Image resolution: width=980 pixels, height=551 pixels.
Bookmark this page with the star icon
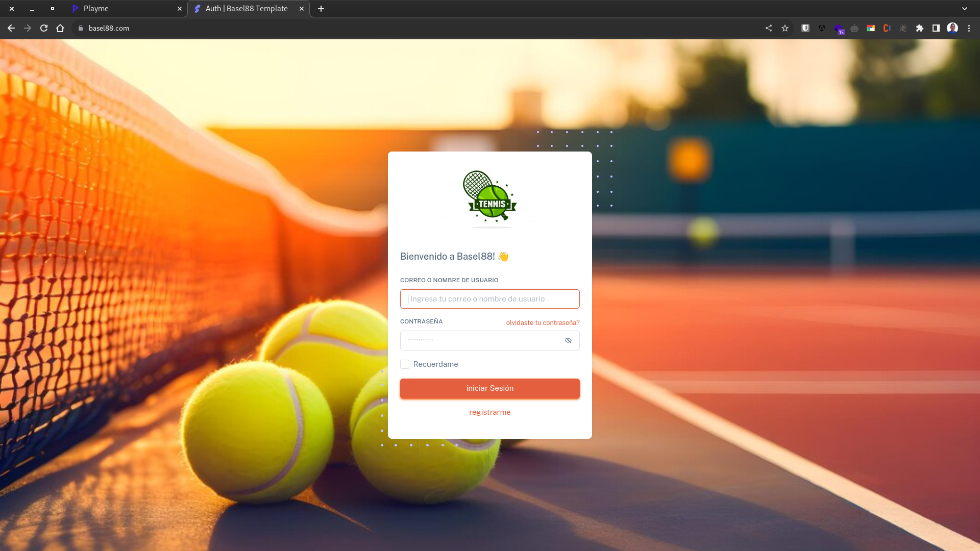[x=785, y=28]
